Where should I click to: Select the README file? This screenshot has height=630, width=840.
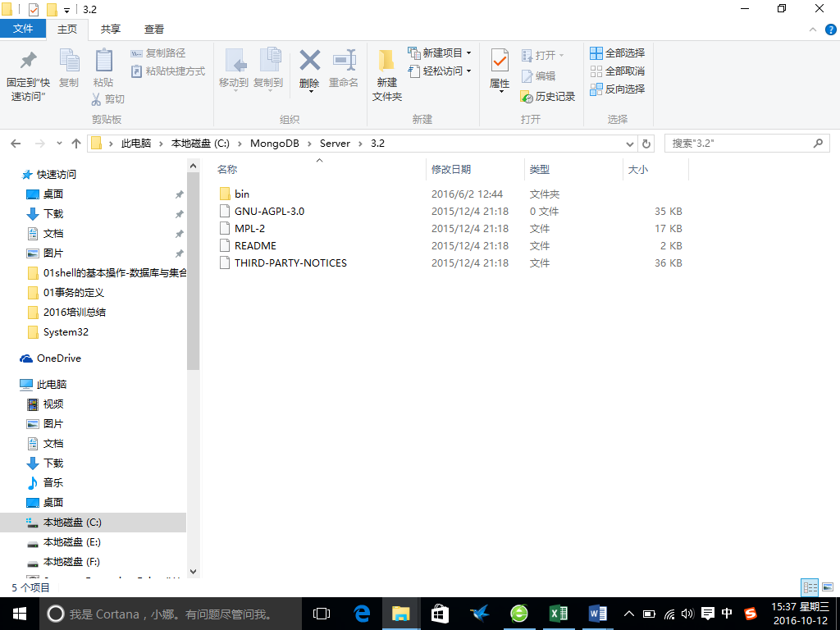[248, 246]
